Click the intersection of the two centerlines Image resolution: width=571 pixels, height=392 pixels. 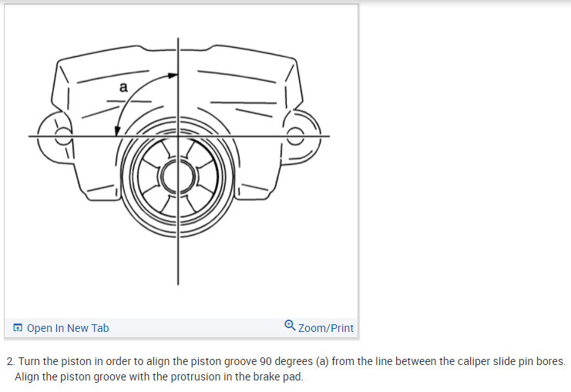(x=178, y=136)
